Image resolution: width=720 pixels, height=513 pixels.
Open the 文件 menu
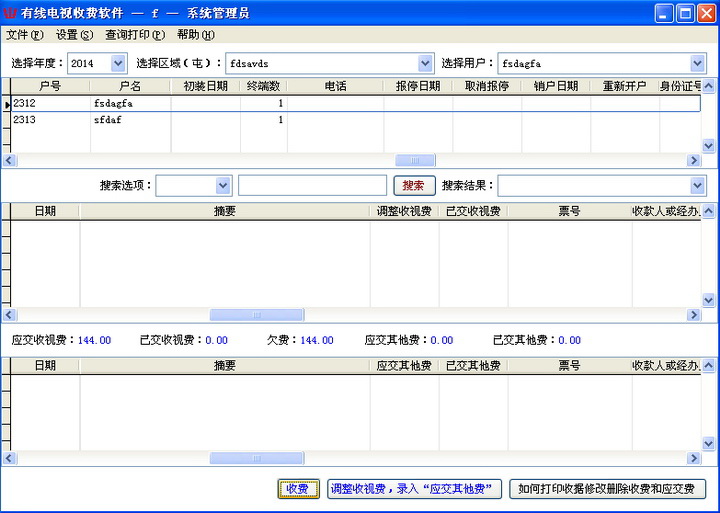[24, 34]
